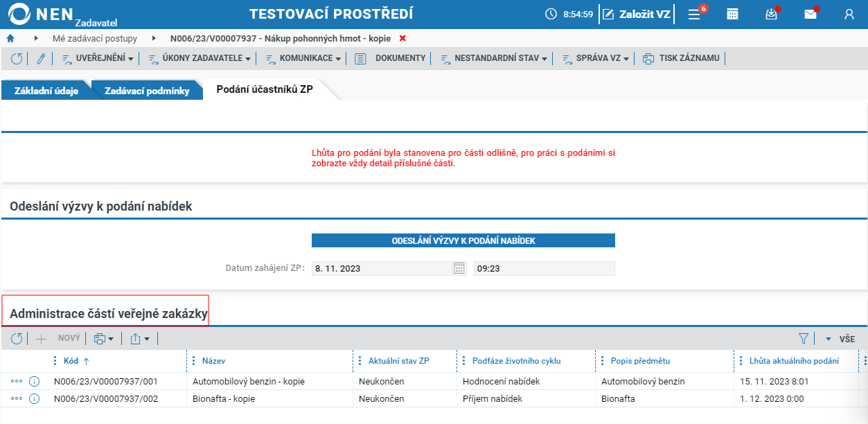Click the refresh icon in the top toolbar

point(17,59)
